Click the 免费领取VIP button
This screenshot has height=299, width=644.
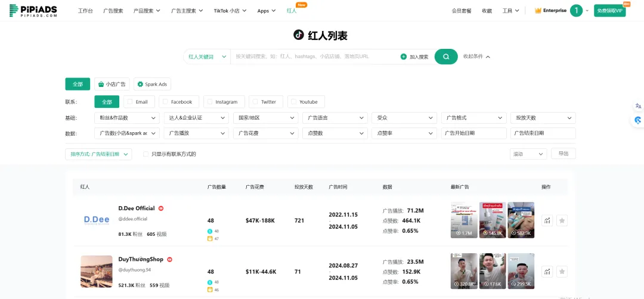coord(609,11)
